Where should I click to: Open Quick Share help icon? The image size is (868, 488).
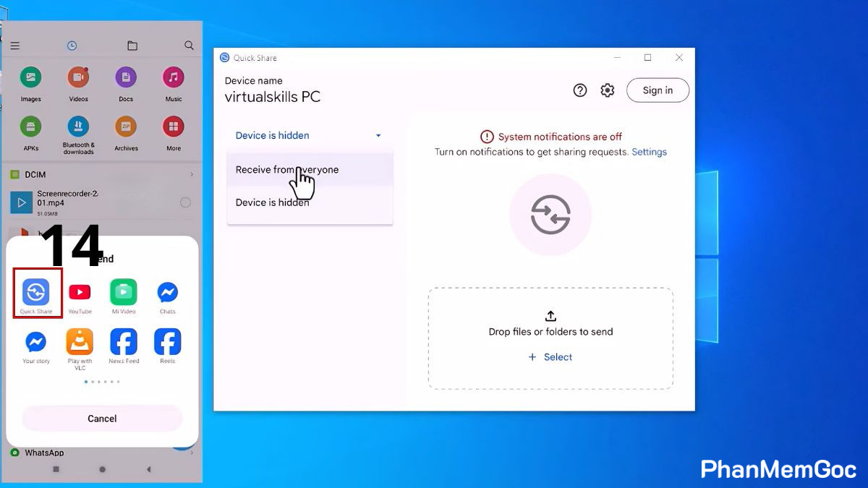[580, 90]
